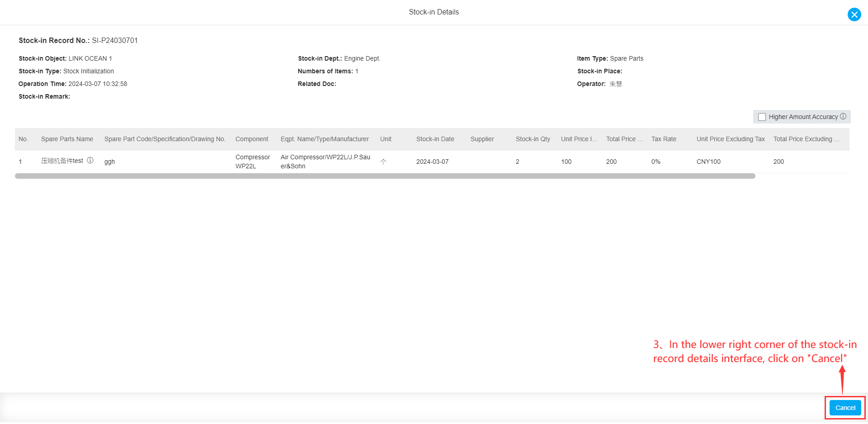Click the No. column header
This screenshot has height=424, width=868.
(x=23, y=139)
